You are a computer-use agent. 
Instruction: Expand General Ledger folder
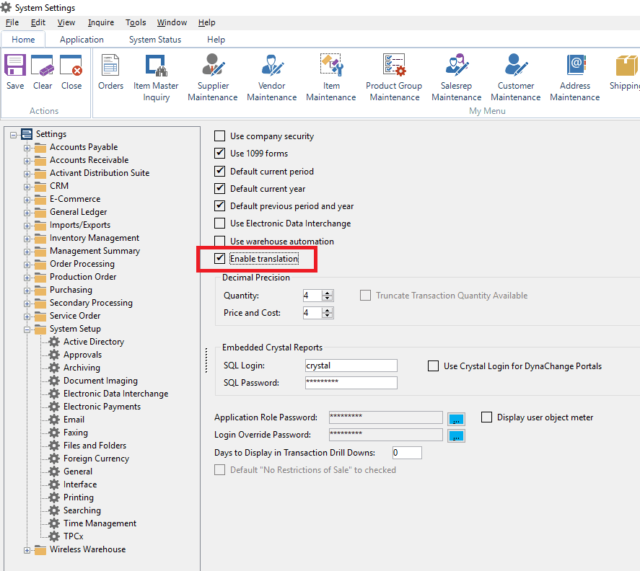pos(27,213)
